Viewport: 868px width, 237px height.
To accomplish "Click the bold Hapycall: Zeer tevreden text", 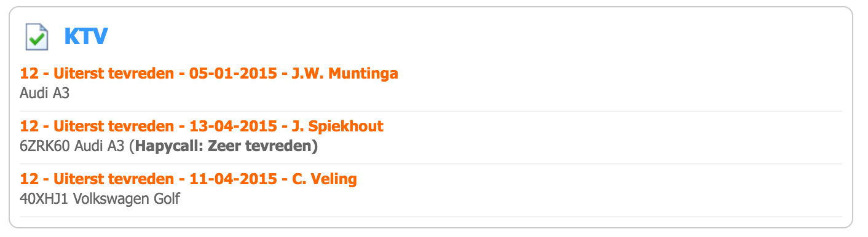I will click(x=226, y=147).
